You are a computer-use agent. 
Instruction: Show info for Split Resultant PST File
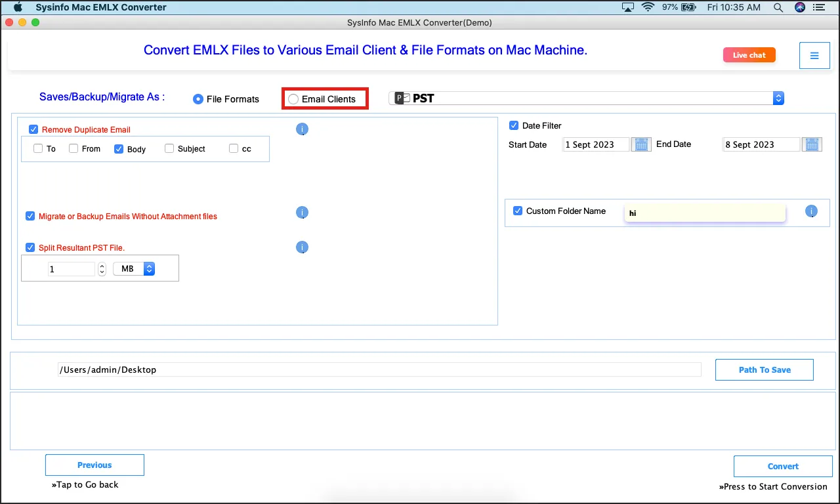[x=302, y=247]
